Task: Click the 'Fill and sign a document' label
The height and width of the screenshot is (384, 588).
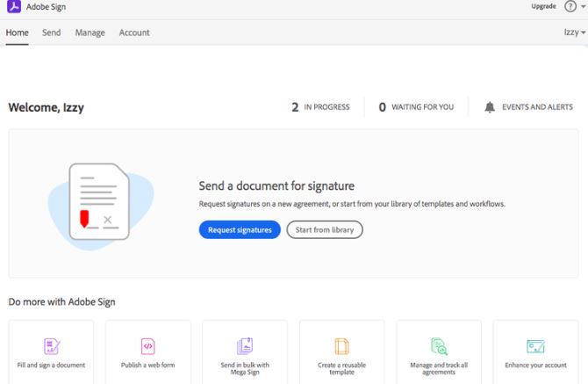Action: [x=51, y=365]
